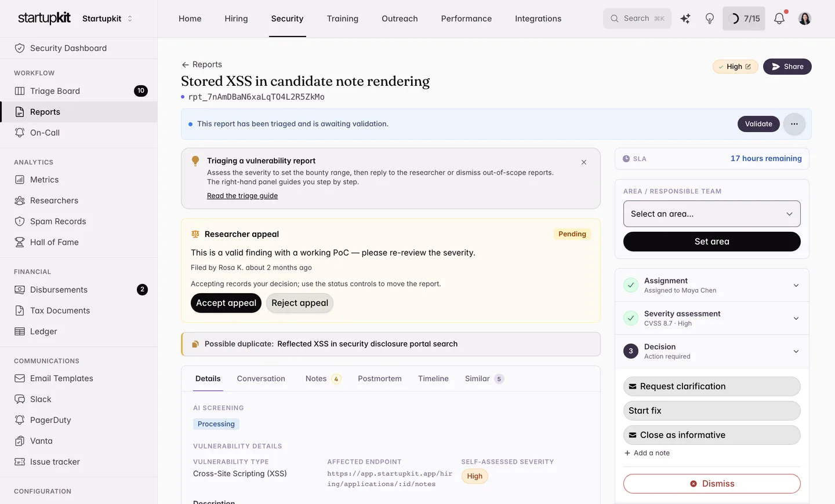
Task: Click Accept appeal
Action: point(226,303)
